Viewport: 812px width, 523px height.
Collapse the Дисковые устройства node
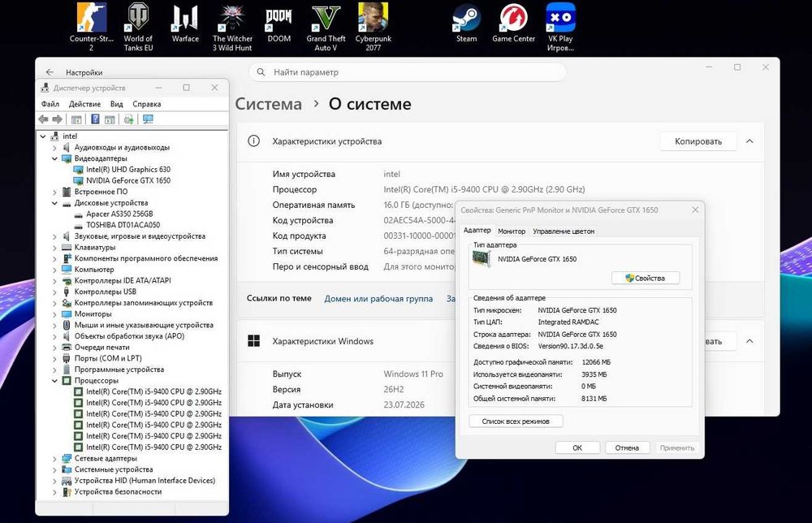(54, 203)
